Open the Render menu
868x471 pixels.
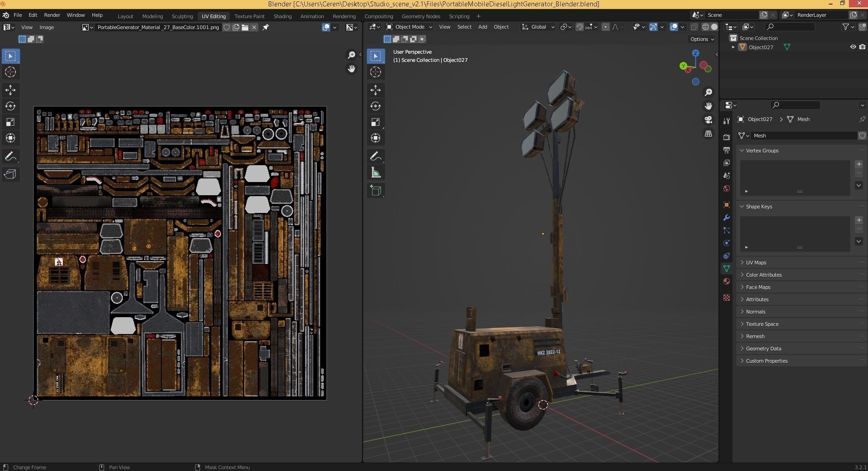click(52, 15)
